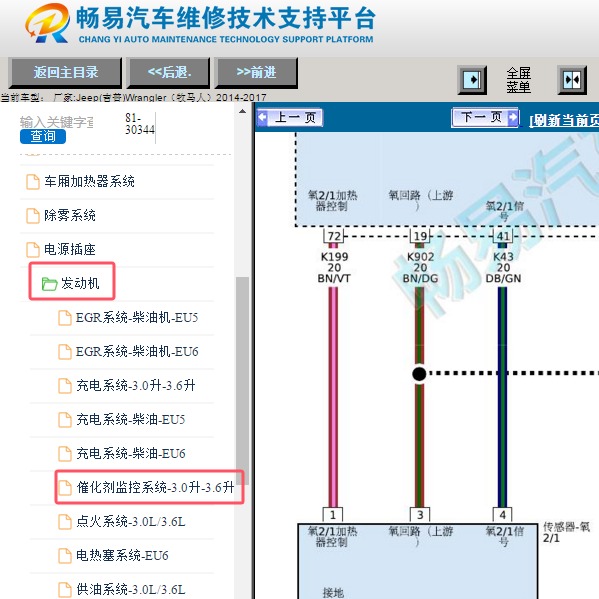Click the blue 查询 search button
The width and height of the screenshot is (599, 599).
[x=43, y=136]
